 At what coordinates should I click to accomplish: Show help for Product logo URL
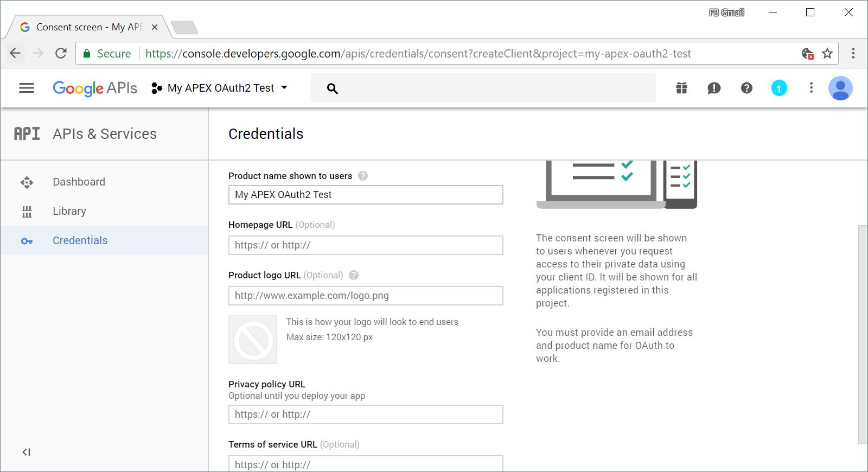pos(354,275)
